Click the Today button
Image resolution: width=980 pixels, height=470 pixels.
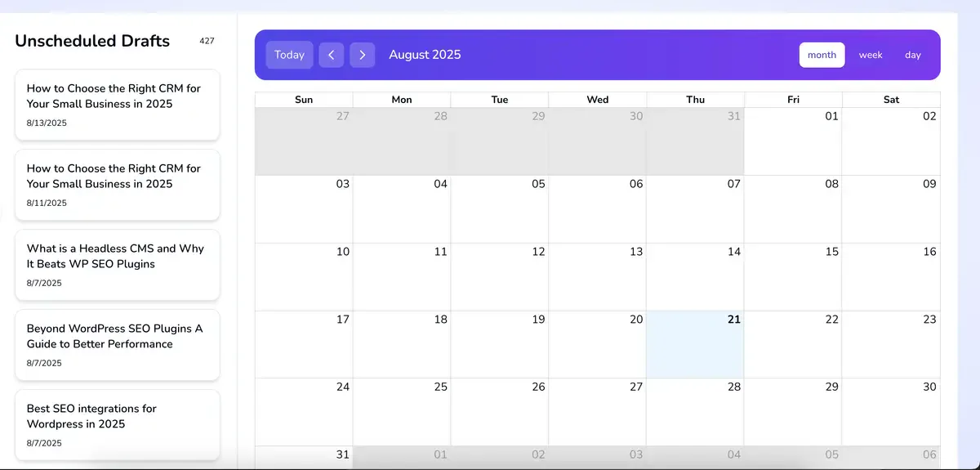(289, 55)
